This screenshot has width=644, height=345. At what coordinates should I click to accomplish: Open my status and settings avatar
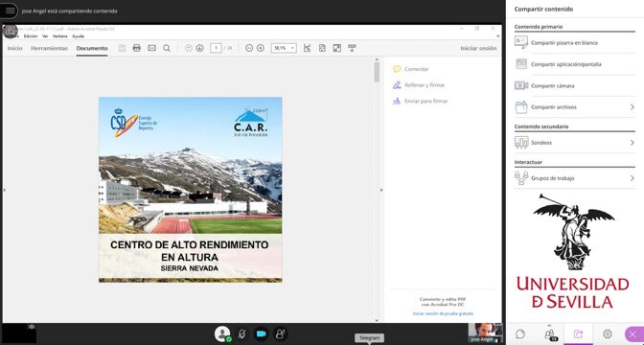click(222, 333)
